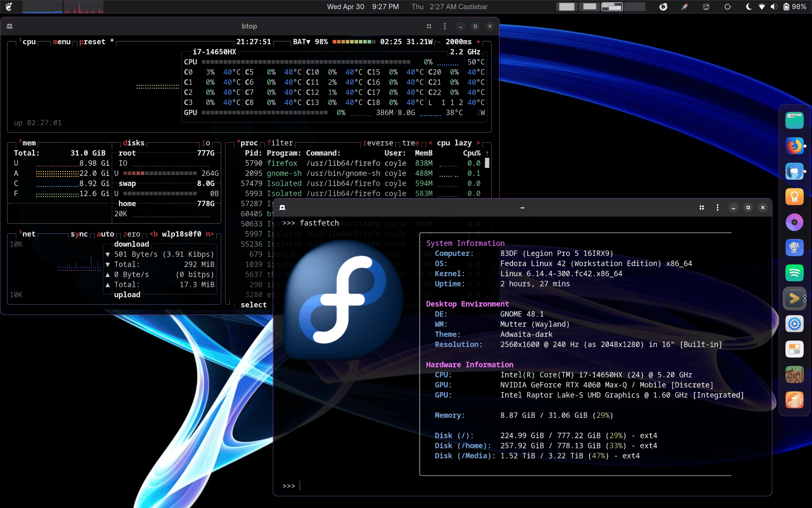
Task: Toggle the disks view in btop
Action: pos(134,143)
